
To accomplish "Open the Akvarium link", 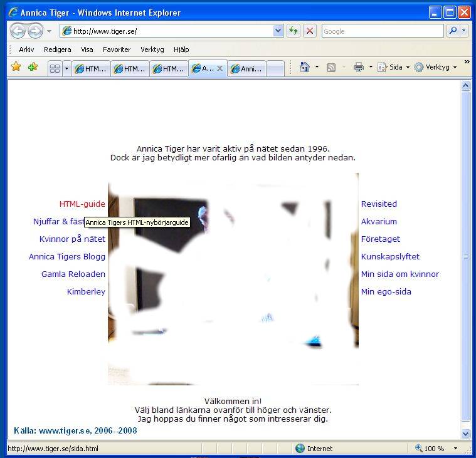I will pos(379,221).
